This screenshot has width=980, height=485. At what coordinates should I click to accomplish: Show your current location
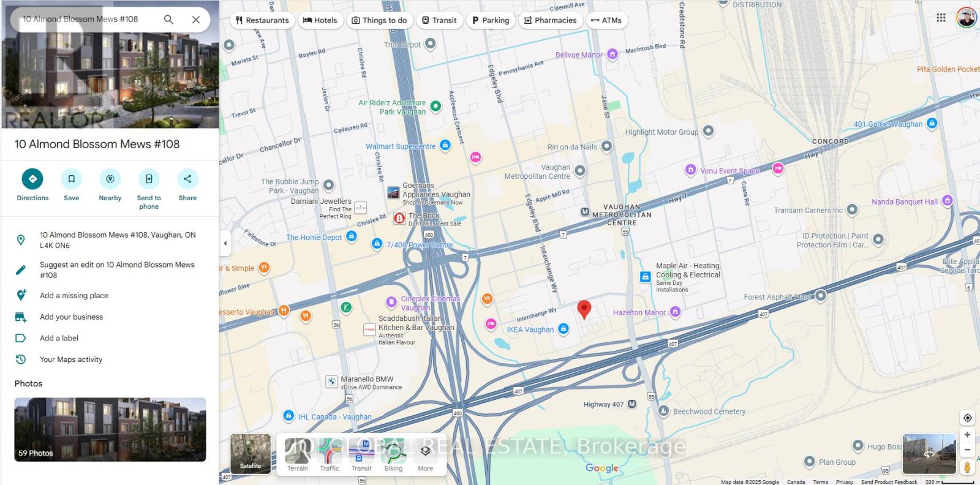pyautogui.click(x=967, y=418)
